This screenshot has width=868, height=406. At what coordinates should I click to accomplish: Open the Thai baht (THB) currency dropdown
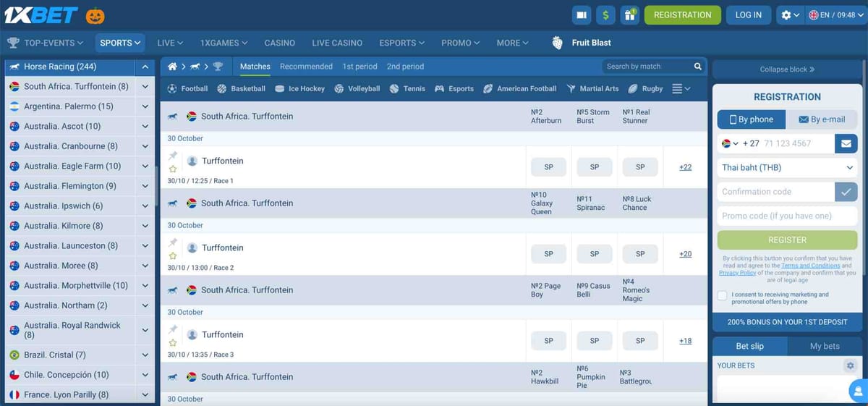787,167
